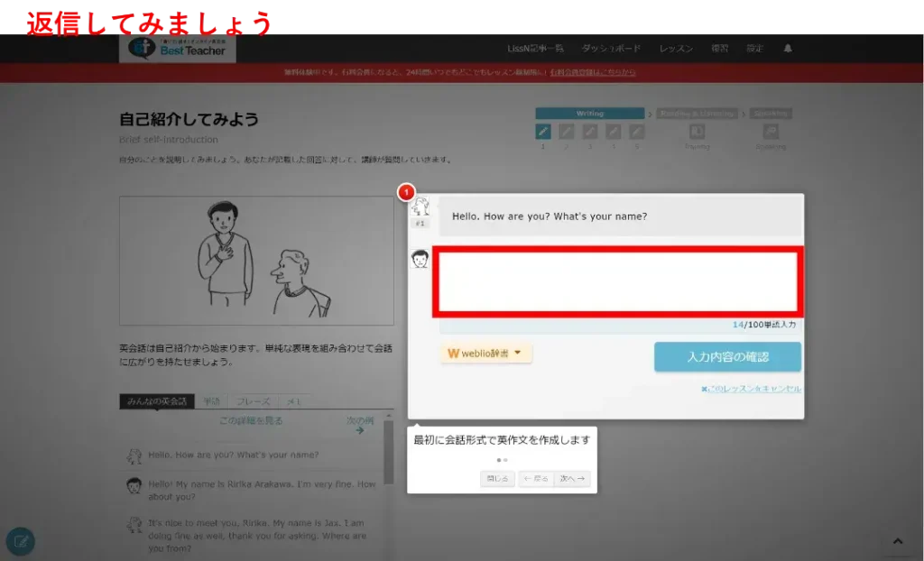The height and width of the screenshot is (561, 924).
Task: Select Writing step 3 pencil icon
Action: (590, 132)
